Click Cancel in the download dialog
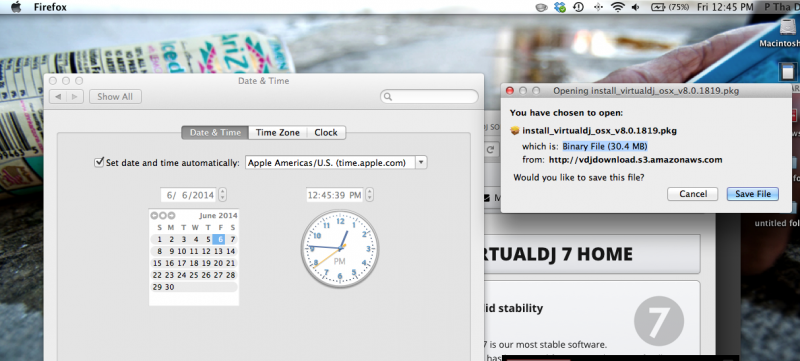 click(x=693, y=194)
